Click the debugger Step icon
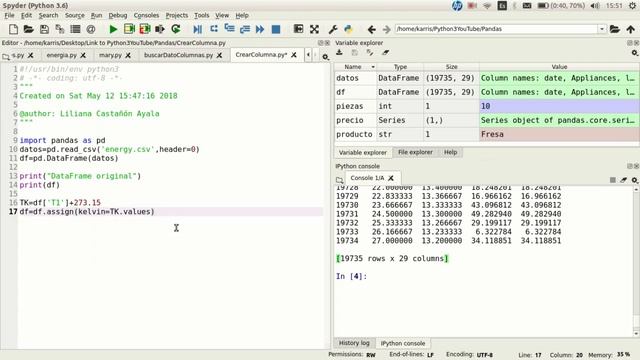The height and width of the screenshot is (360, 640). click(x=214, y=29)
